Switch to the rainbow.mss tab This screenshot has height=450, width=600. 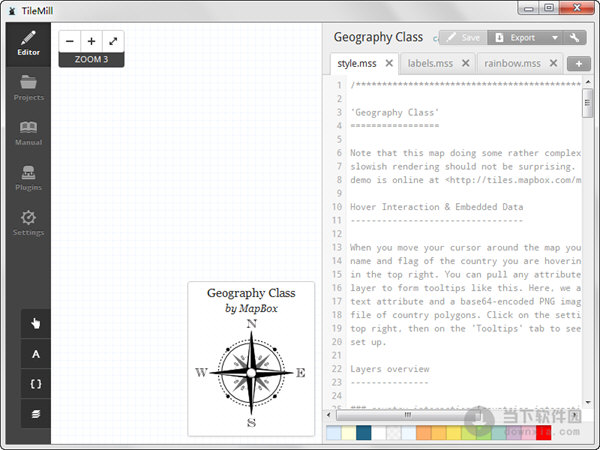click(512, 63)
